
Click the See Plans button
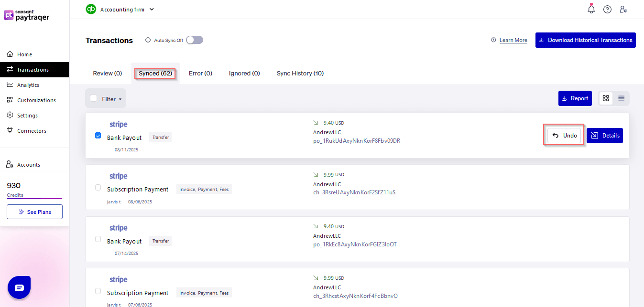point(34,212)
